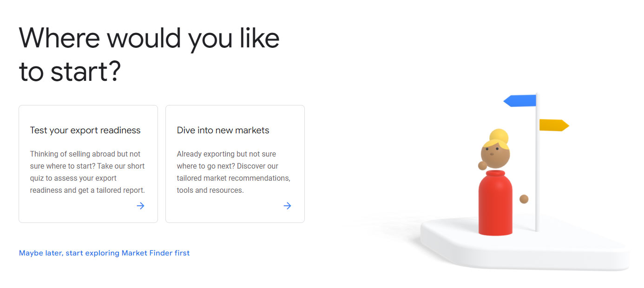This screenshot has width=644, height=288.
Task: Click the character's blonde hair bun
Action: (499, 136)
